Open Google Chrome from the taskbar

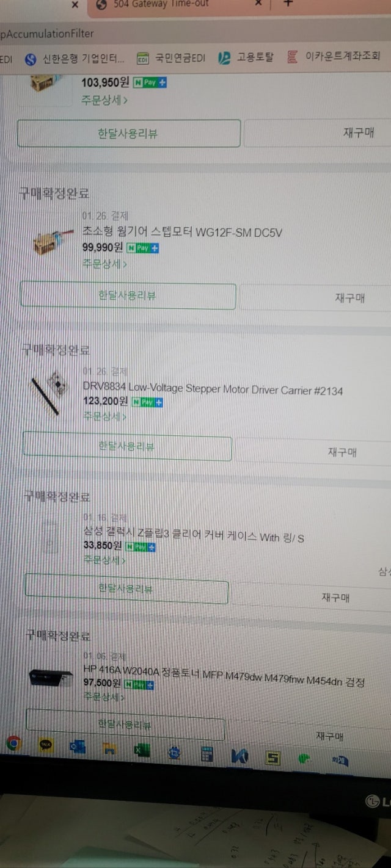(13, 743)
